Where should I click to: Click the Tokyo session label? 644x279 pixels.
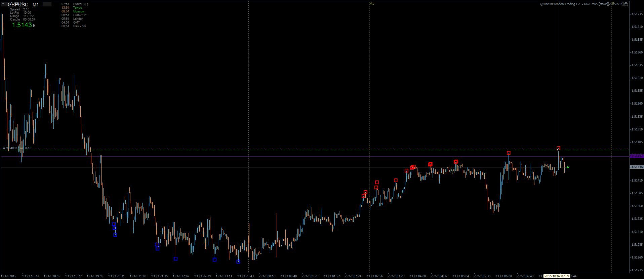tap(78, 8)
